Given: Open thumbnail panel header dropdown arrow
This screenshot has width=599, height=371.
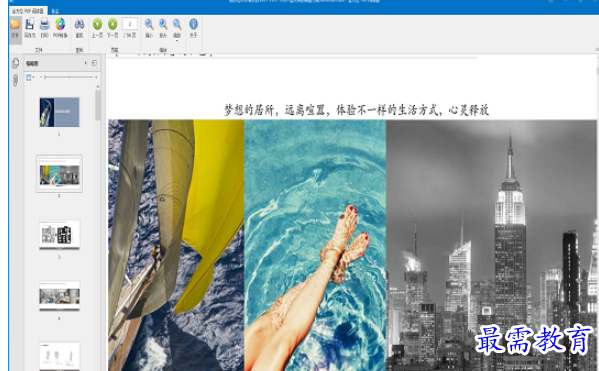Looking at the screenshot, I should pos(86,63).
